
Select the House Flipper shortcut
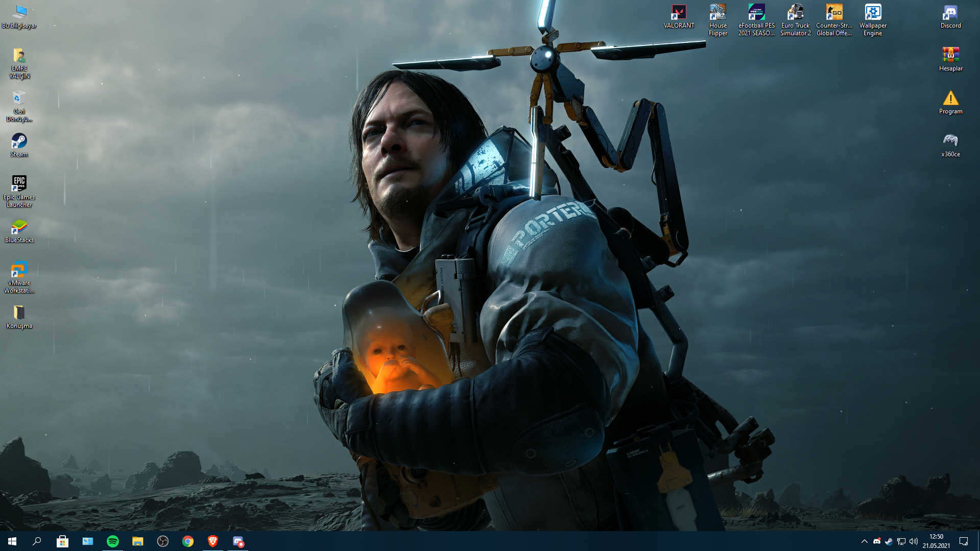click(718, 20)
